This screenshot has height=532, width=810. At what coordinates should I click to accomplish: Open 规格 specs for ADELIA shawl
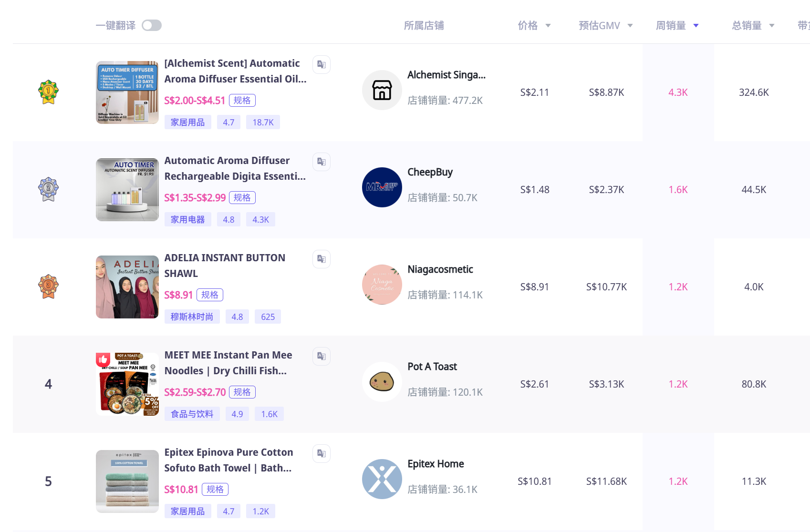pyautogui.click(x=210, y=295)
